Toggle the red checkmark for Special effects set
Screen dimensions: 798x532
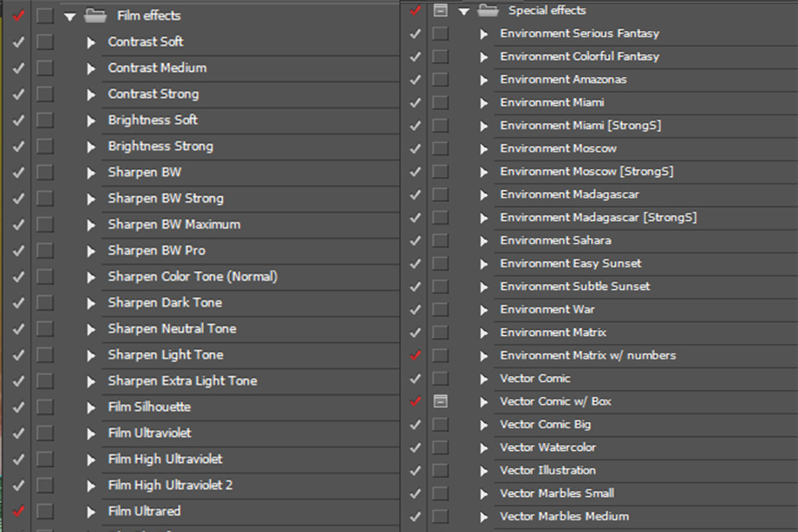tap(416, 10)
